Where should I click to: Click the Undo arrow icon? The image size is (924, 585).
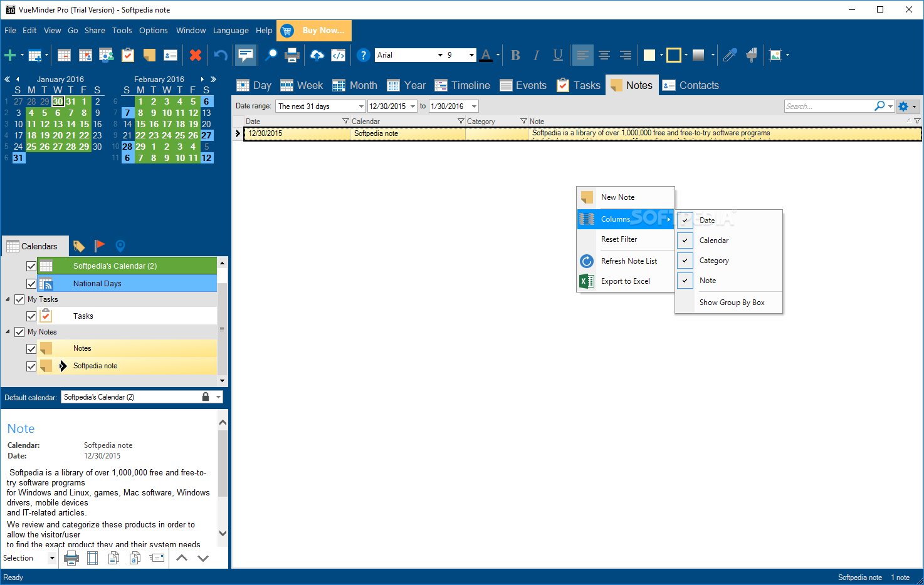point(221,55)
